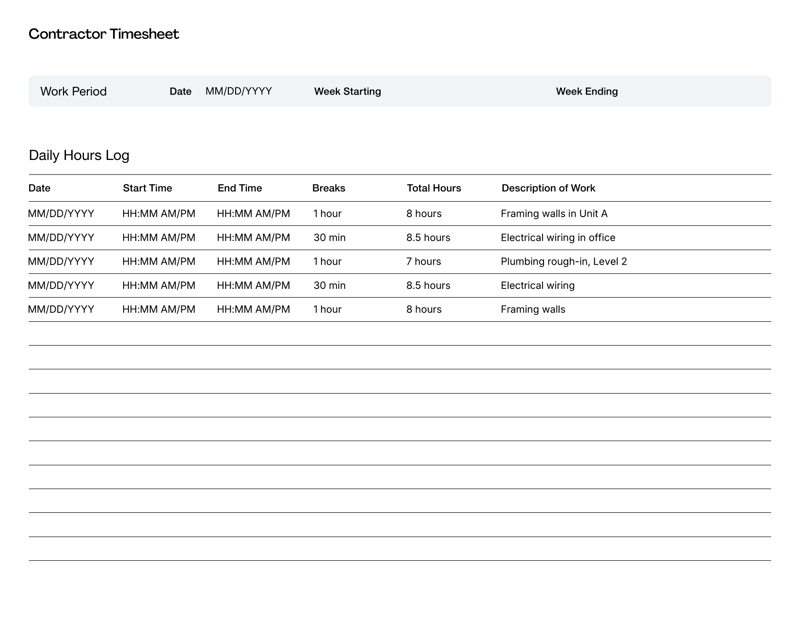Click the Total Hours column header
Viewport: 800px width, 618px height.
[433, 188]
